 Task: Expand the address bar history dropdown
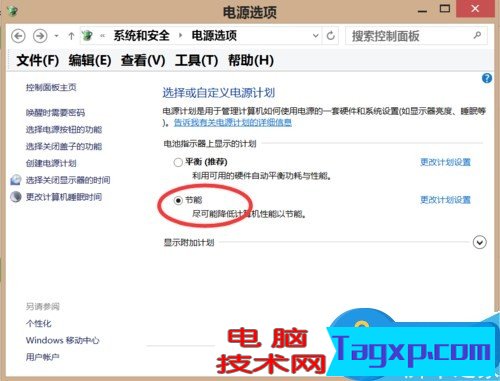(x=315, y=36)
